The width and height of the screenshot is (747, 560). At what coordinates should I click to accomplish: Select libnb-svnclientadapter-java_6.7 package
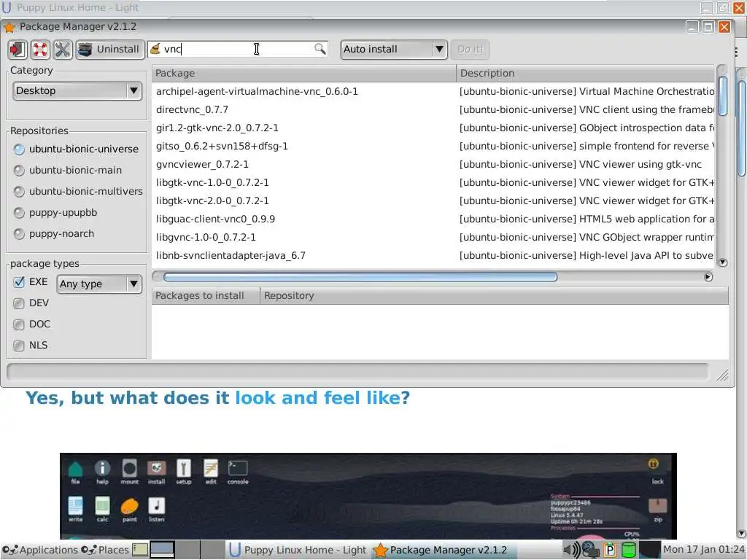[x=433, y=256]
